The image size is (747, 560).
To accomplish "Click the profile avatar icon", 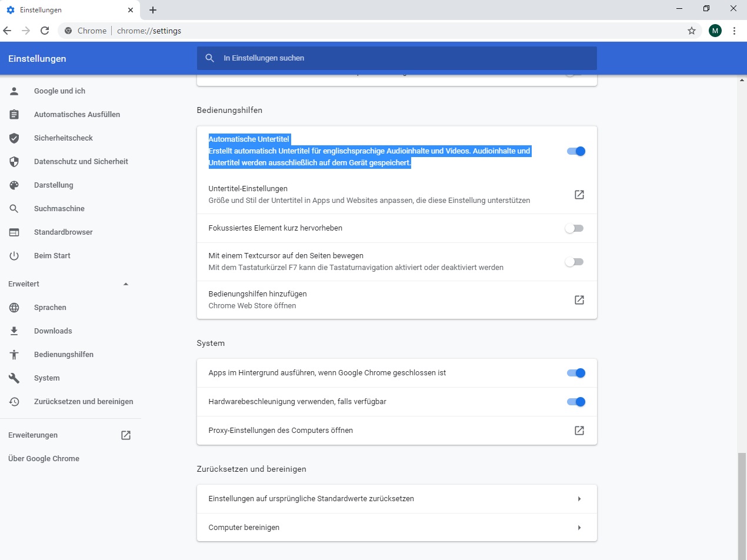I will [x=715, y=31].
